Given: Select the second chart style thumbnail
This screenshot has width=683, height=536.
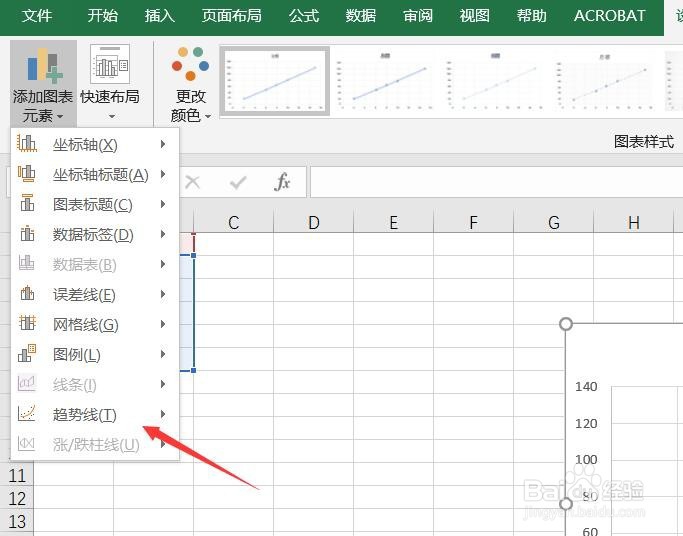Looking at the screenshot, I should [x=385, y=81].
